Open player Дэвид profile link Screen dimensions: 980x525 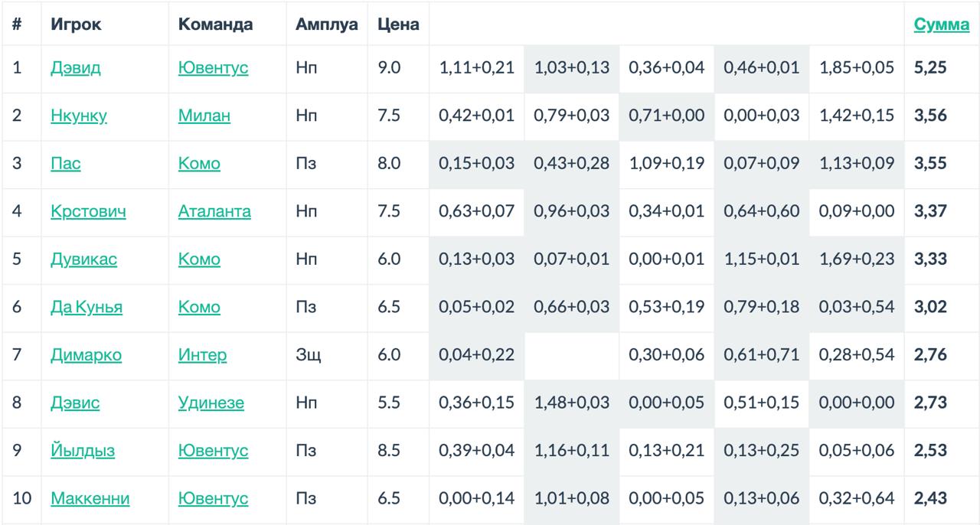[75, 68]
